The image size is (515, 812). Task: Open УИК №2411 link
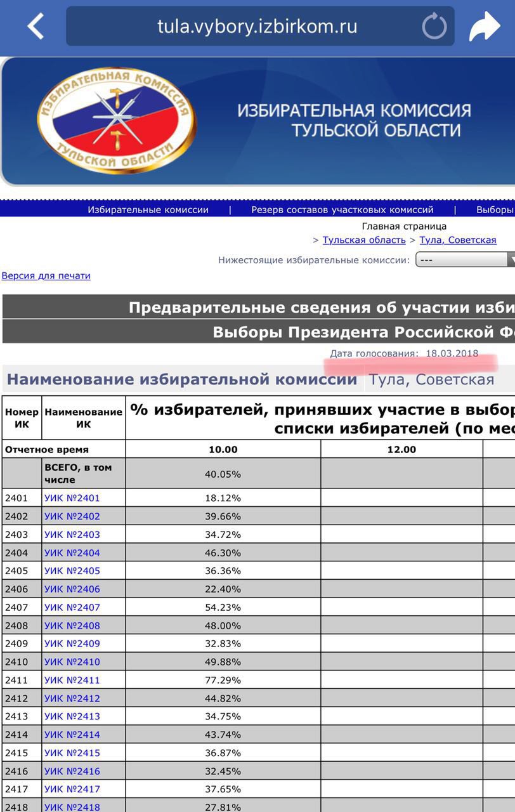[72, 680]
